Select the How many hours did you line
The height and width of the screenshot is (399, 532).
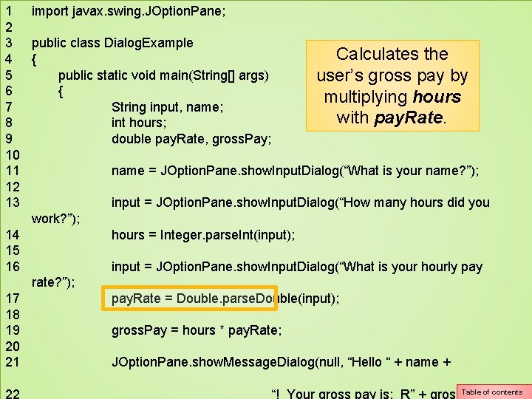pyautogui.click(x=301, y=202)
